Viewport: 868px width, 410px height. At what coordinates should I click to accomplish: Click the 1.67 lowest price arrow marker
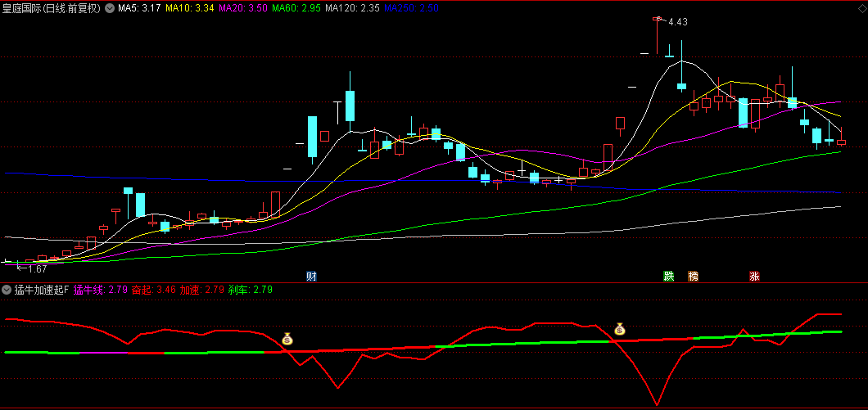tap(33, 268)
